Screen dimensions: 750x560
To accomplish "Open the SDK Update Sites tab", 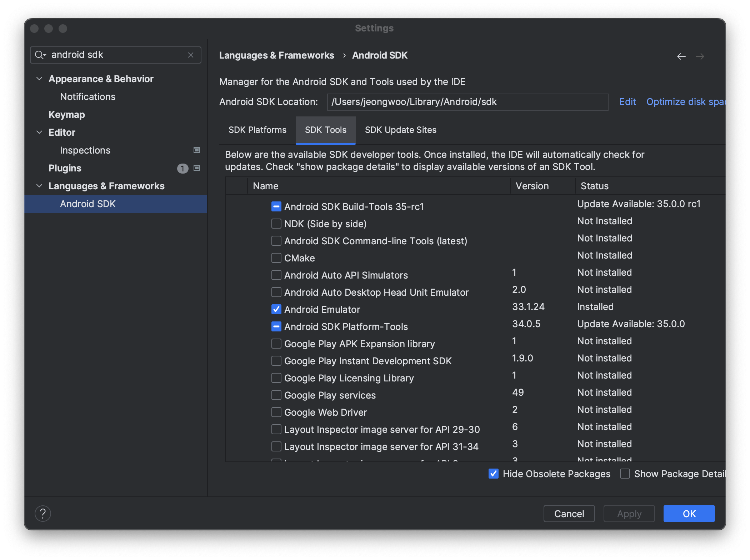I will [400, 130].
